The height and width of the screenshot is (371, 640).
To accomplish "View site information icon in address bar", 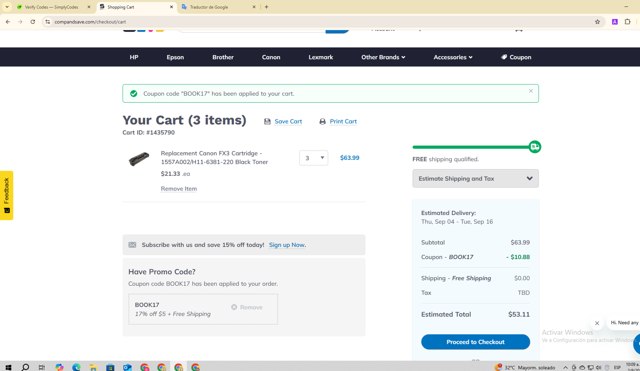I will (x=47, y=22).
